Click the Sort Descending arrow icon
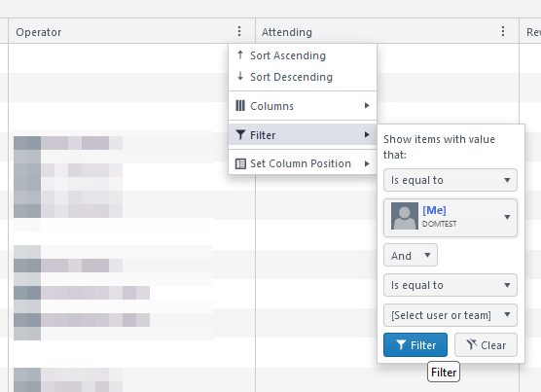Image resolution: width=541 pixels, height=392 pixels. [x=240, y=76]
